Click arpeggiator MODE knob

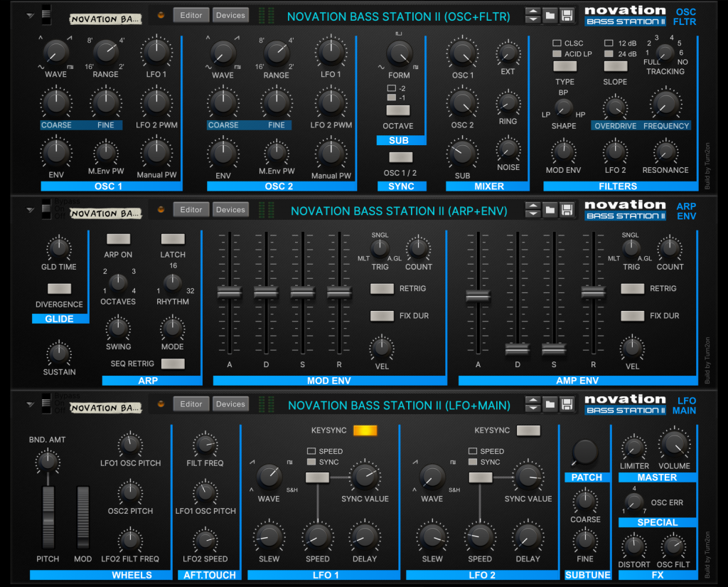172,328
